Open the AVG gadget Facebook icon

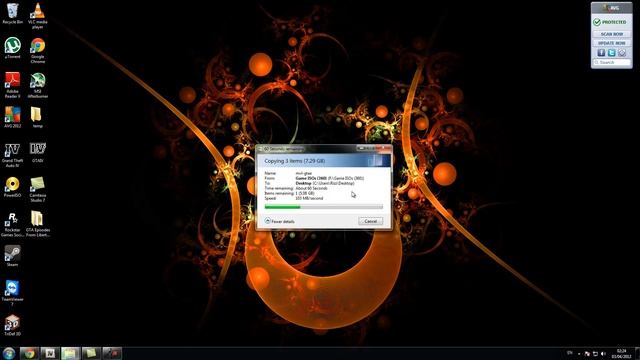(601, 53)
